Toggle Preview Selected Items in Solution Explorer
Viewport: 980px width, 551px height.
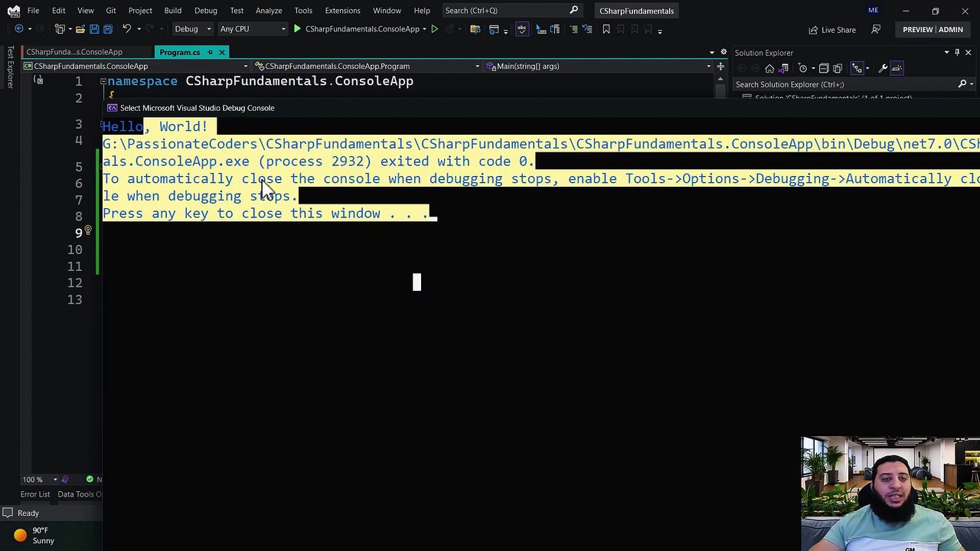click(x=897, y=68)
